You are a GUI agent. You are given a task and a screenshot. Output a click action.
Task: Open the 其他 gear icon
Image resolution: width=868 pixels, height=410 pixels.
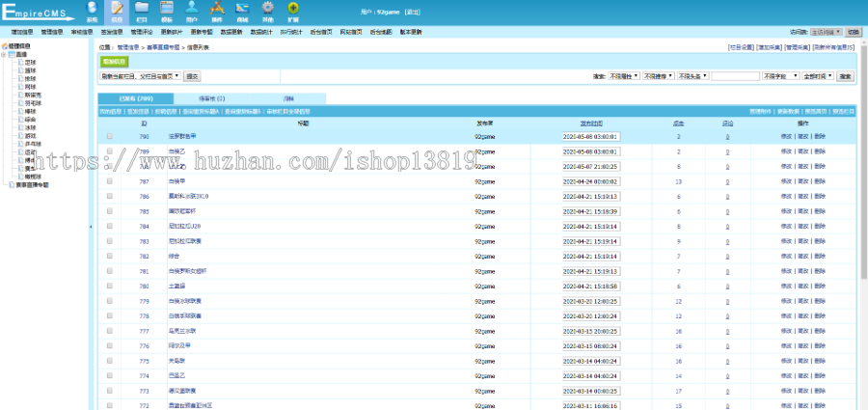point(268,8)
